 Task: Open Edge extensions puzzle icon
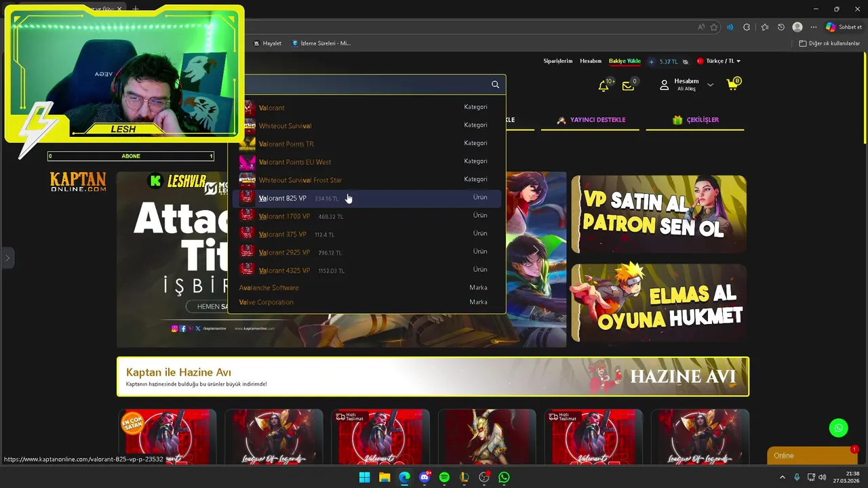click(747, 27)
